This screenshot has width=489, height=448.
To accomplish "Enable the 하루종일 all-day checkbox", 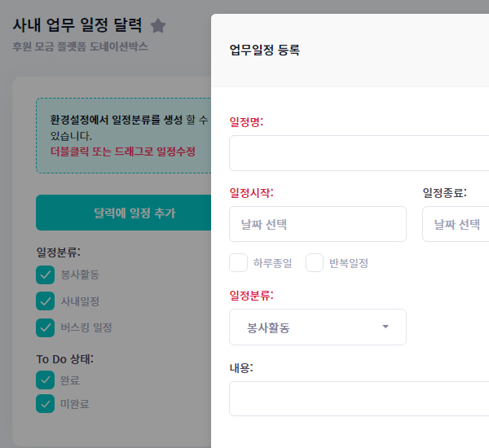I will [x=239, y=263].
